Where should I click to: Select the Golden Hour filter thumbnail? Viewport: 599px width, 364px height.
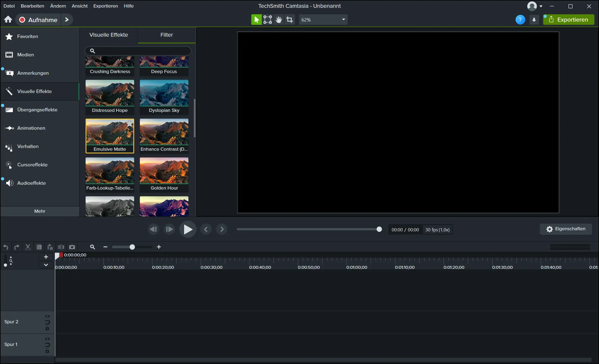coord(164,171)
